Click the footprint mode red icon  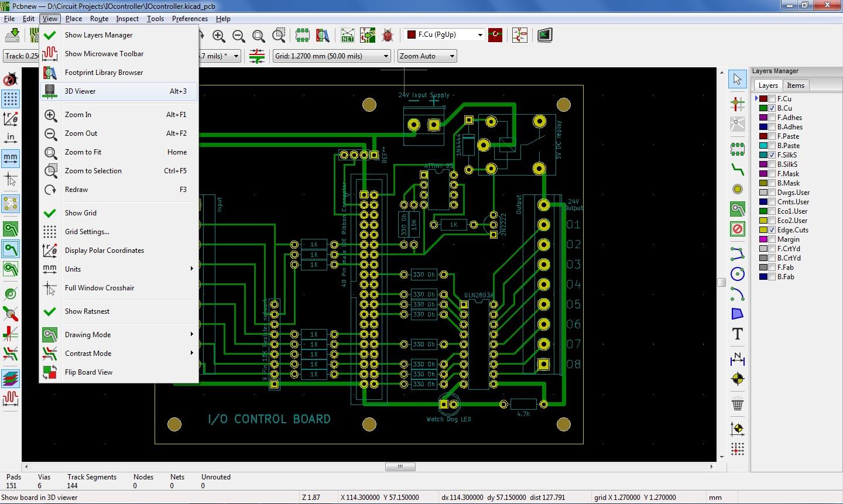[496, 35]
